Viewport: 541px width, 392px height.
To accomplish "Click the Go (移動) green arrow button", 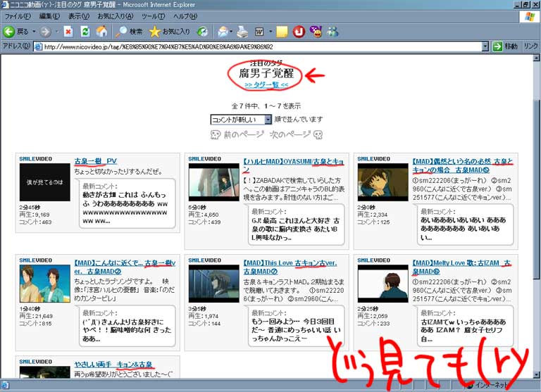I will click(x=505, y=46).
